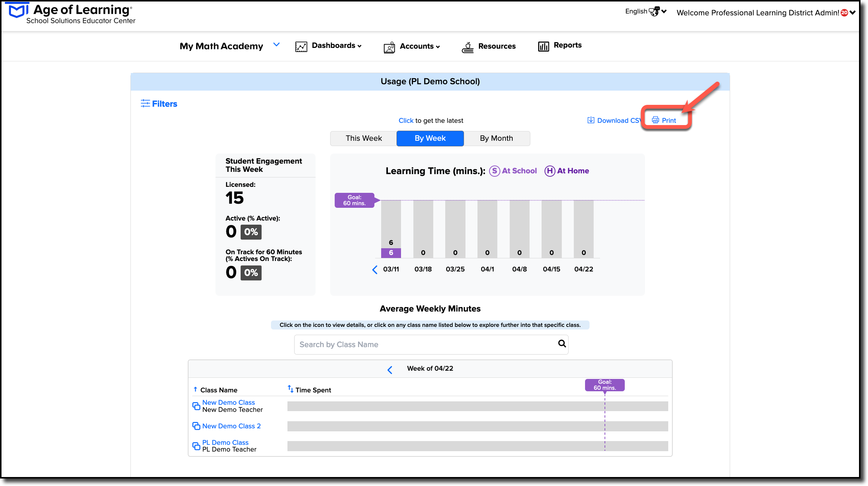Image resolution: width=868 pixels, height=486 pixels.
Task: Focus the Search by Class Name field
Action: coord(431,344)
